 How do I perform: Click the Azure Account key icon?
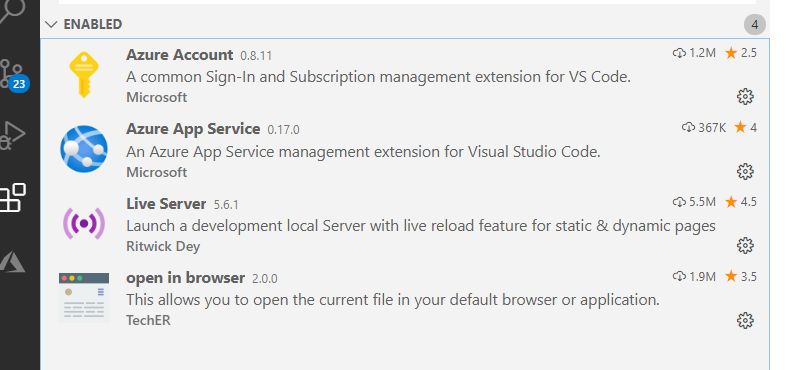click(84, 75)
